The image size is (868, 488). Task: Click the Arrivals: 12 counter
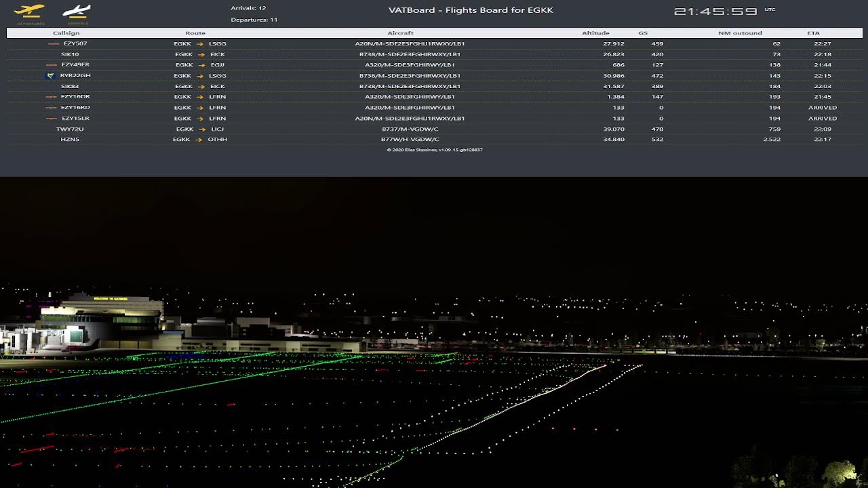[248, 8]
